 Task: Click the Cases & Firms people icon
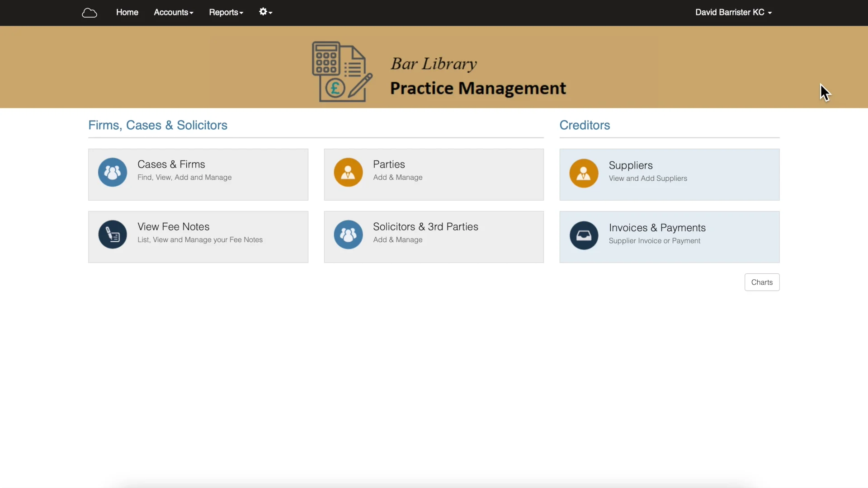(113, 172)
